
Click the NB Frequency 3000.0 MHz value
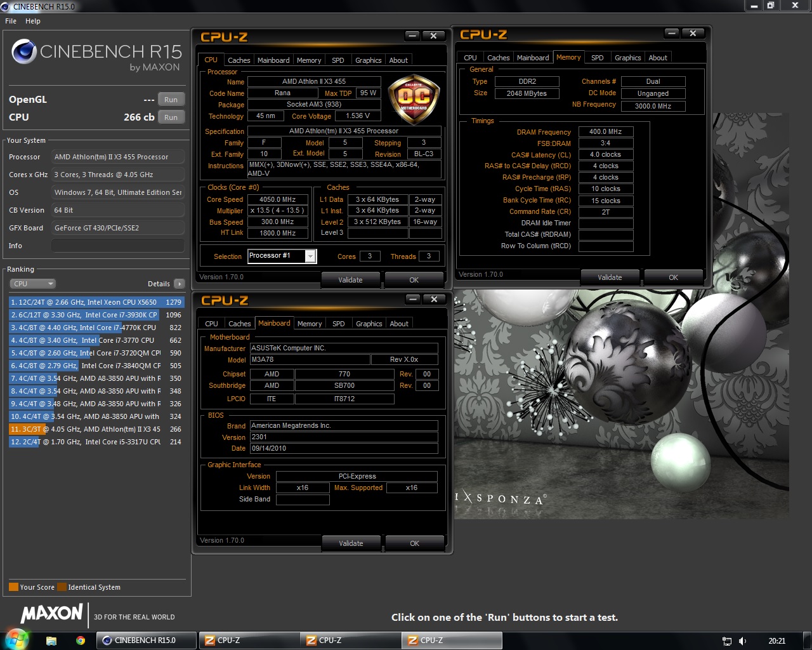point(653,107)
